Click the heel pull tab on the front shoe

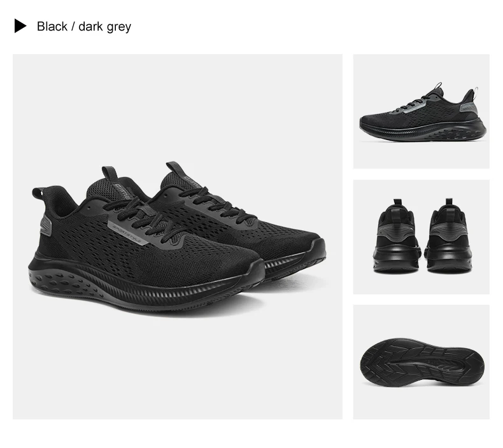[38, 193]
